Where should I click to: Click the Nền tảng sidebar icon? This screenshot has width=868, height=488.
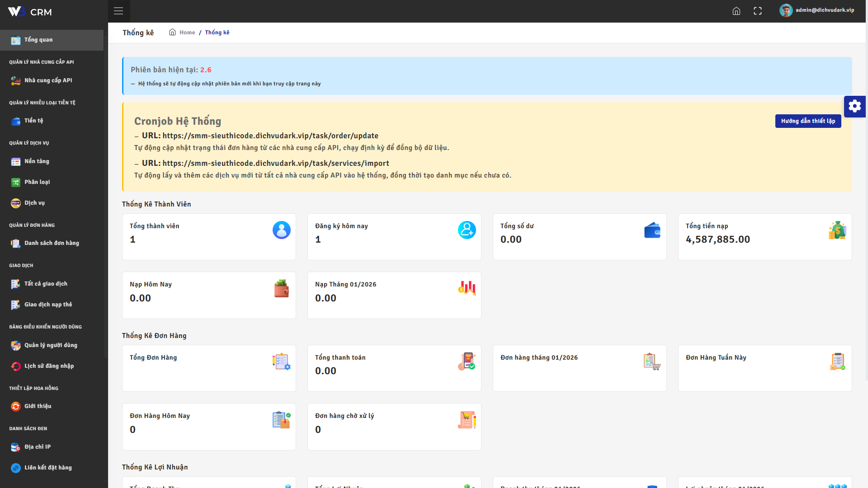point(16,162)
